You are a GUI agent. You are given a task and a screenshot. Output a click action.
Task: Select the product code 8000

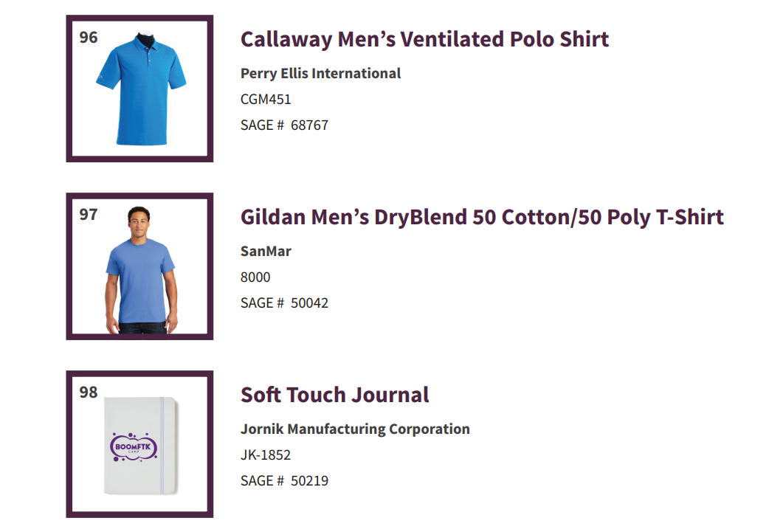[255, 277]
